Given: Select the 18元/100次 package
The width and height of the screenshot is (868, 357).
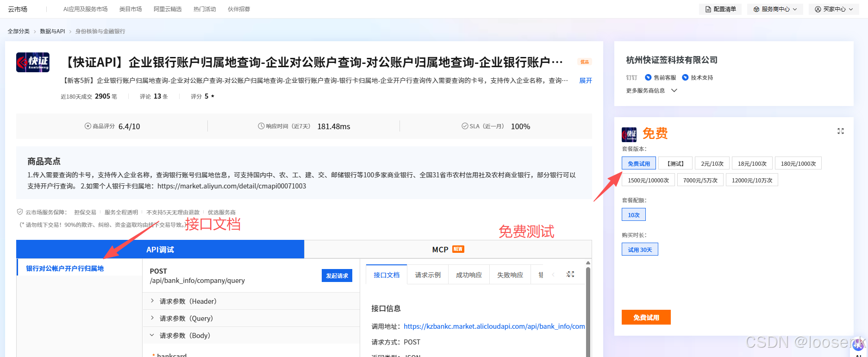Looking at the screenshot, I should pos(752,163).
